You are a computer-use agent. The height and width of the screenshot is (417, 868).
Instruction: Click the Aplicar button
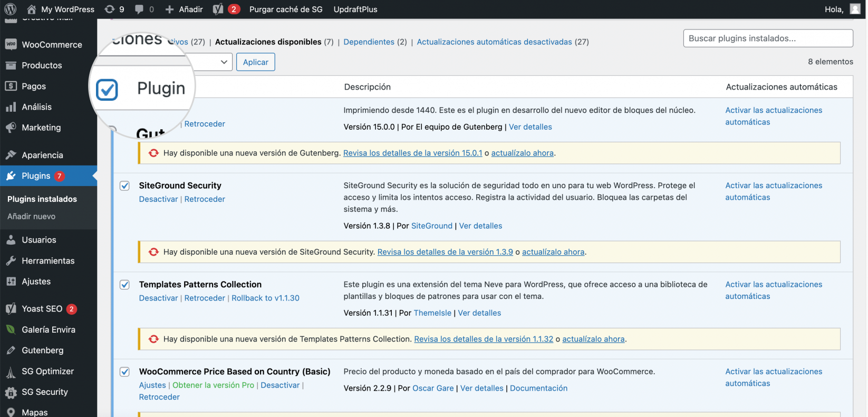pyautogui.click(x=256, y=62)
